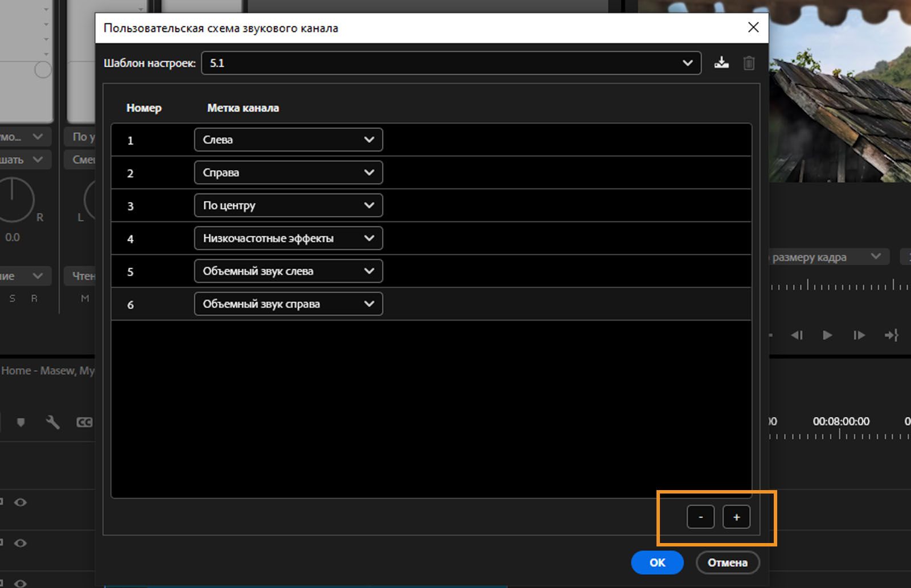Image resolution: width=911 pixels, height=588 pixels.
Task: Click channel number 2 in the Номер column
Action: pyautogui.click(x=130, y=174)
